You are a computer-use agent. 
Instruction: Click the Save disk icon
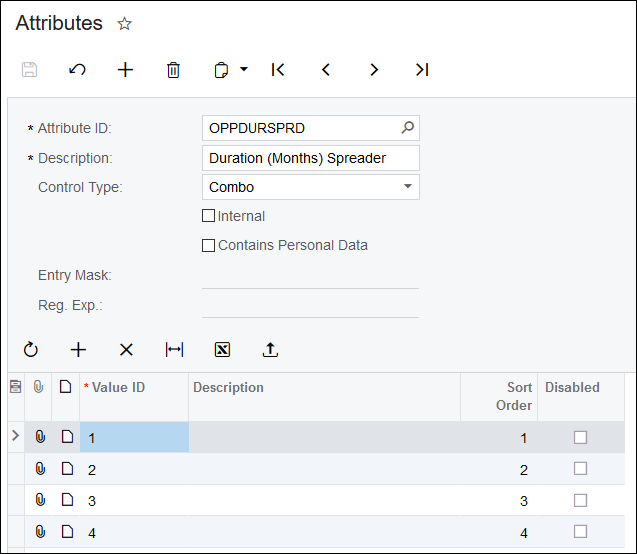coord(29,69)
